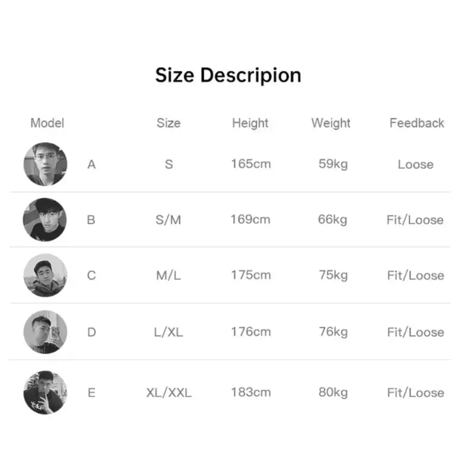Click model E's round avatar photo
Screen dimensions: 476x476
pyautogui.click(x=45, y=392)
